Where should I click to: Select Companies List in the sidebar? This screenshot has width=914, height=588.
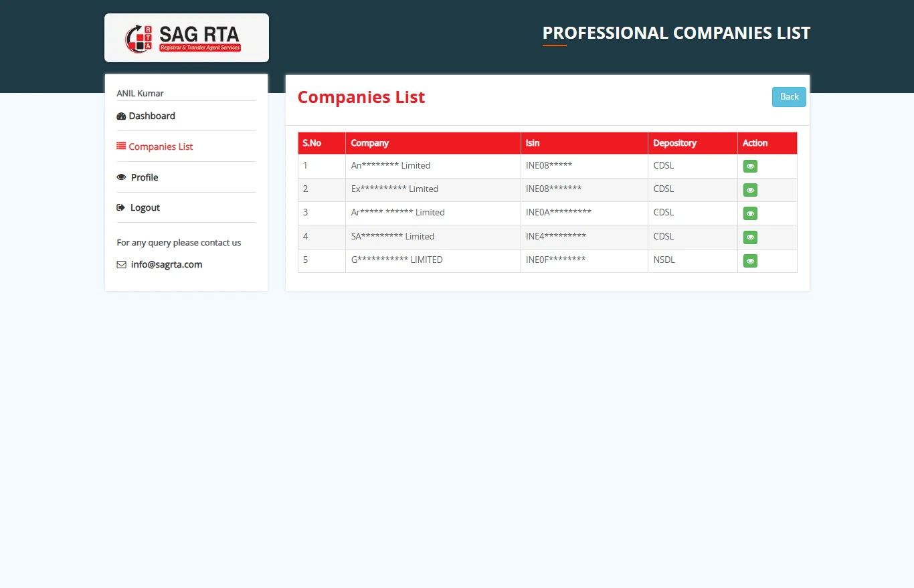click(x=161, y=146)
